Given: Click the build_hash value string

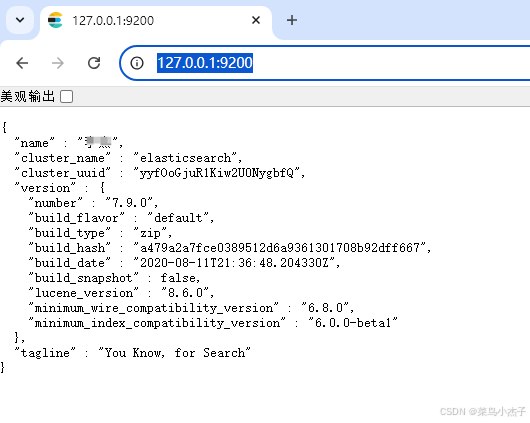Looking at the screenshot, I should pyautogui.click(x=280, y=248).
